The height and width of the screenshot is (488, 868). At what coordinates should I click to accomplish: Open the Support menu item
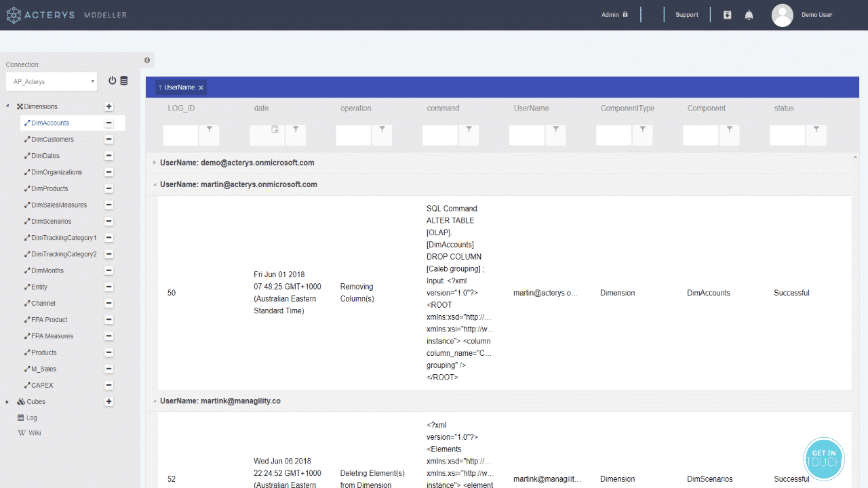pos(686,15)
